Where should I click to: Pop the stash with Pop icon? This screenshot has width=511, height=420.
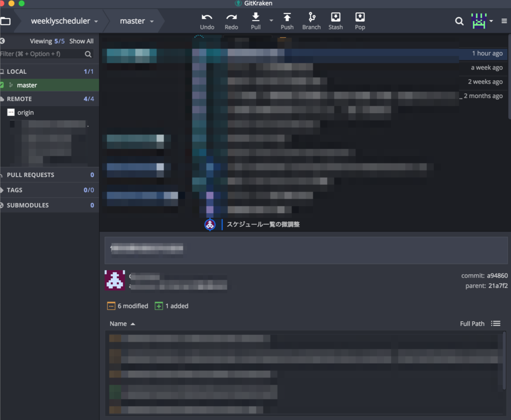[360, 16]
